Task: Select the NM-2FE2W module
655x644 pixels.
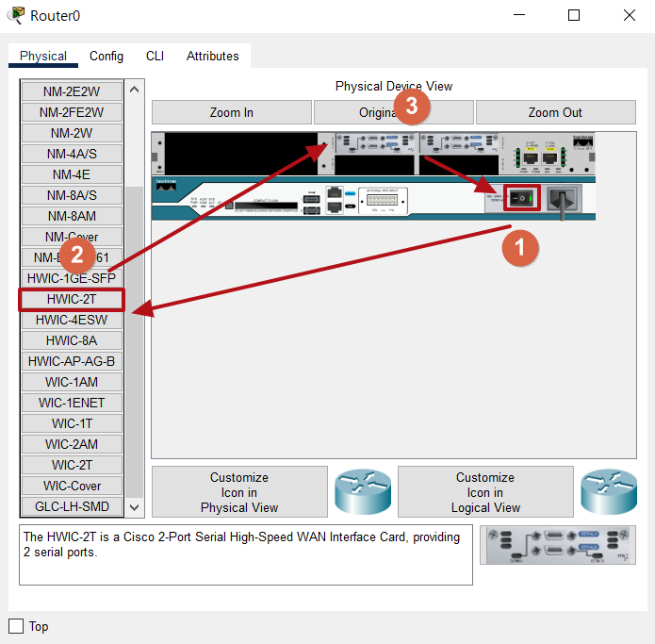Action: [72, 112]
